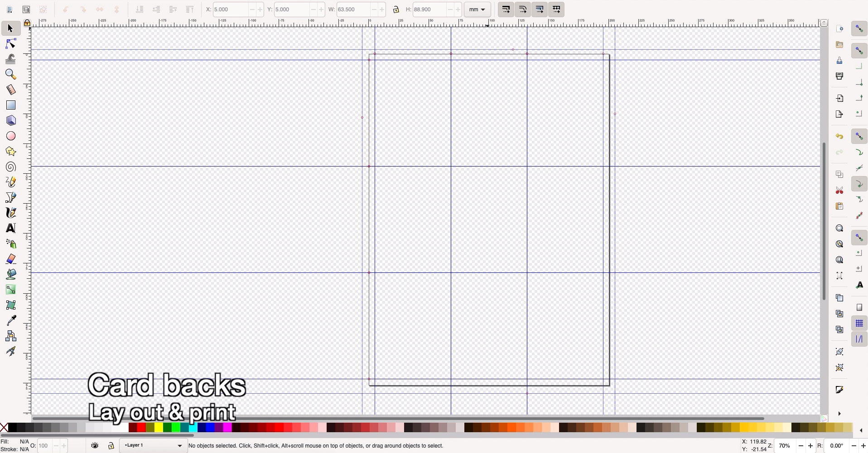This screenshot has height=453, width=868.
Task: Click the plus button to increase opacity
Action: click(63, 445)
